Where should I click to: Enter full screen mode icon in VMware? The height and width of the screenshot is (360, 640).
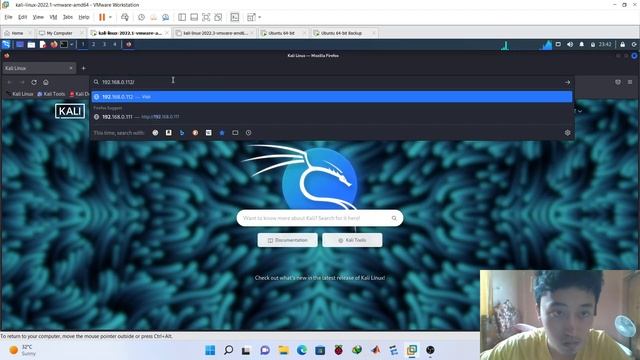pos(206,17)
